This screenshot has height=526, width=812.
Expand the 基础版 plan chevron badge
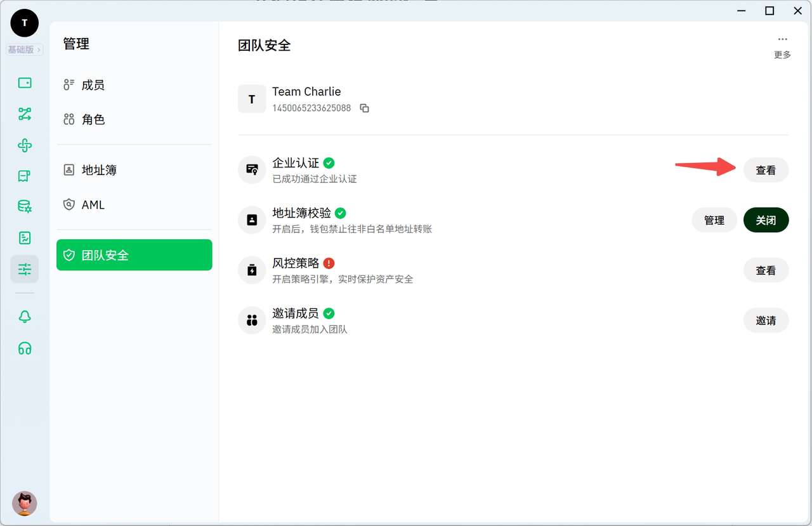[25, 49]
